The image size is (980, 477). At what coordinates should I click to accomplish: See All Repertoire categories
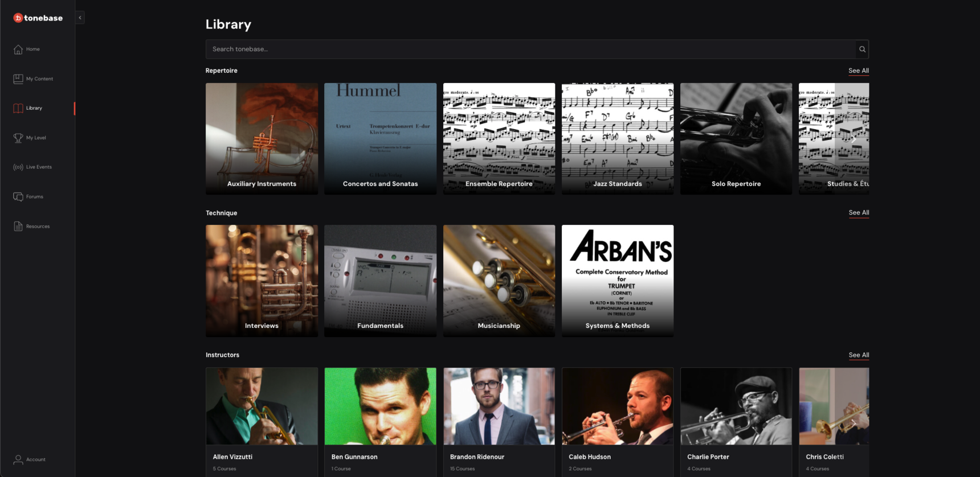pos(859,71)
